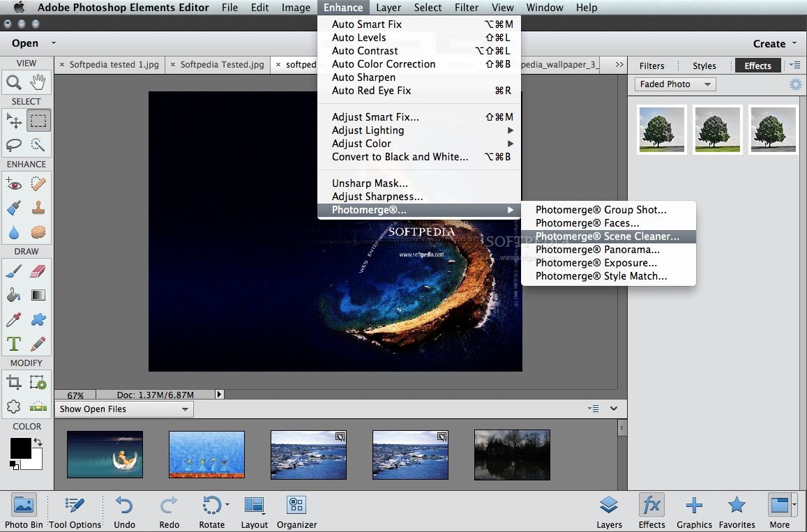Image resolution: width=807 pixels, height=532 pixels.
Task: Open the Show Open Files dropdown
Action: pos(123,409)
